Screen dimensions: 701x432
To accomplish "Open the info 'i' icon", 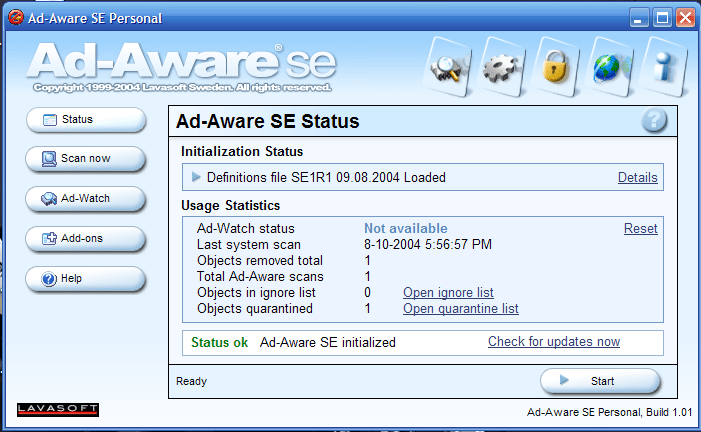I will (x=664, y=67).
